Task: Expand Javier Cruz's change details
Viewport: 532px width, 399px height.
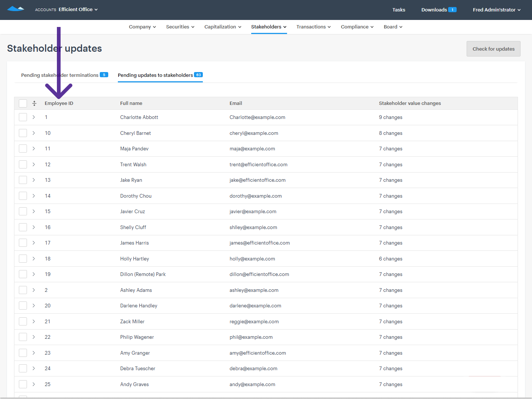Action: pyautogui.click(x=34, y=211)
